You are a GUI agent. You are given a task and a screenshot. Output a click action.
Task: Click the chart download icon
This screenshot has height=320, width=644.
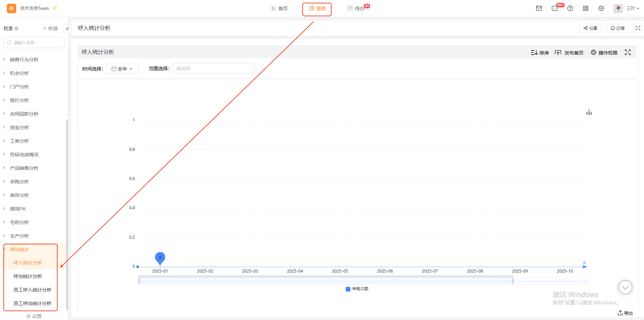pos(589,112)
